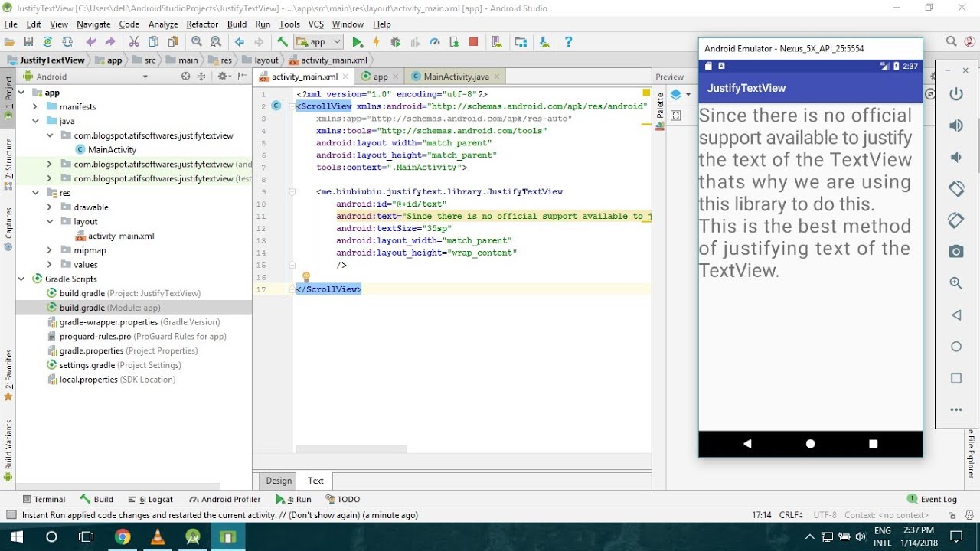This screenshot has width=980, height=551.
Task: Run the app with green play button
Action: click(357, 42)
